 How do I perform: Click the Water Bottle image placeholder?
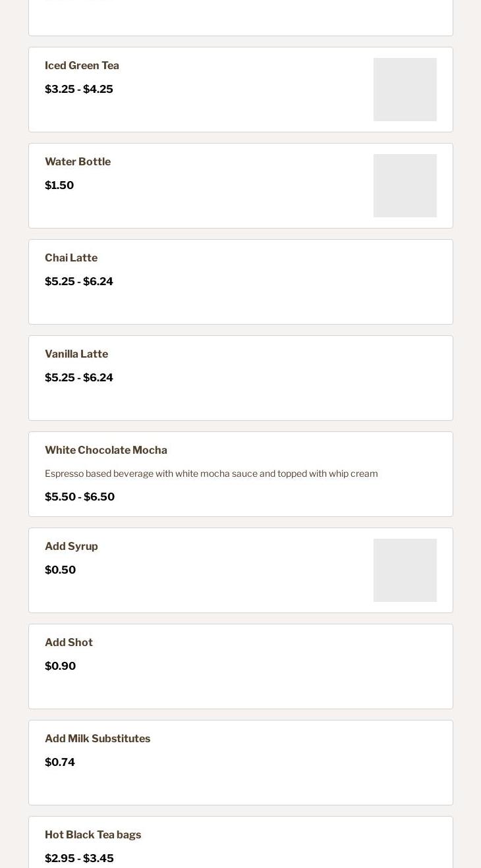pos(405,186)
